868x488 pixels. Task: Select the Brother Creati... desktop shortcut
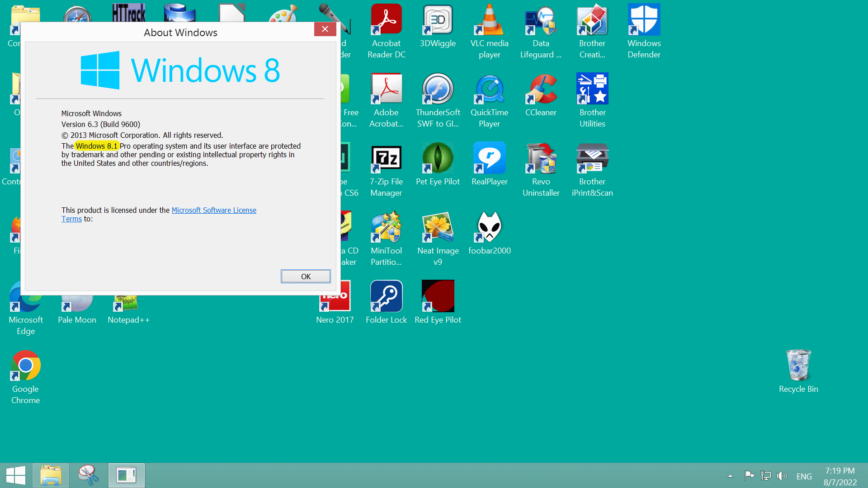[592, 32]
